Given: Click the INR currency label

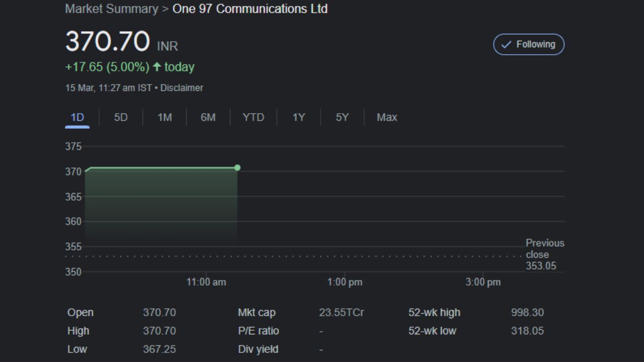Looking at the screenshot, I should (168, 46).
